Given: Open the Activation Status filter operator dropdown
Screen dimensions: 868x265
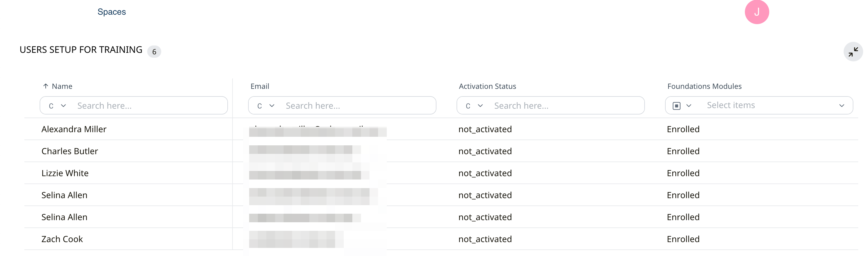Looking at the screenshot, I should 474,106.
